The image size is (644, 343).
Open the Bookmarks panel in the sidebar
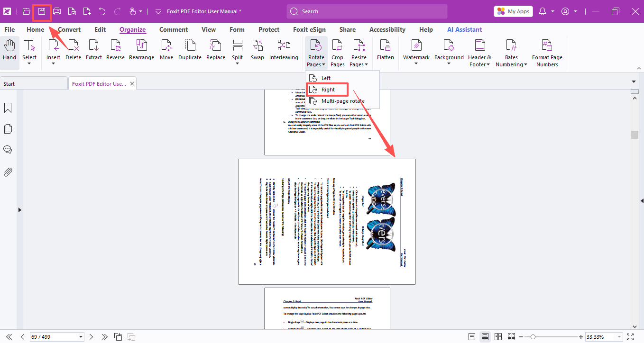tap(8, 108)
